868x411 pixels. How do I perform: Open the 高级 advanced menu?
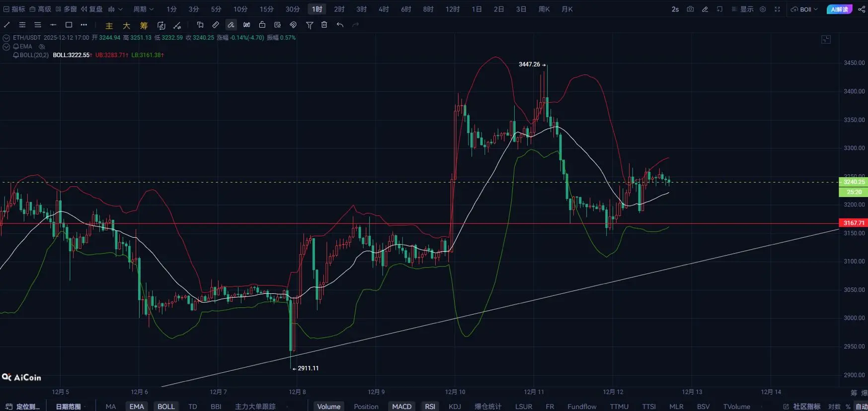click(x=40, y=9)
